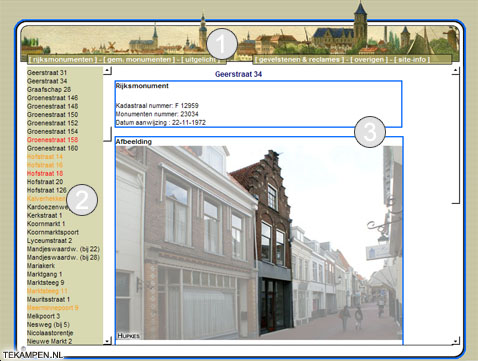The width and height of the screenshot is (478, 361).
Task: Click the main content scroll-down arrow
Action: (x=456, y=341)
